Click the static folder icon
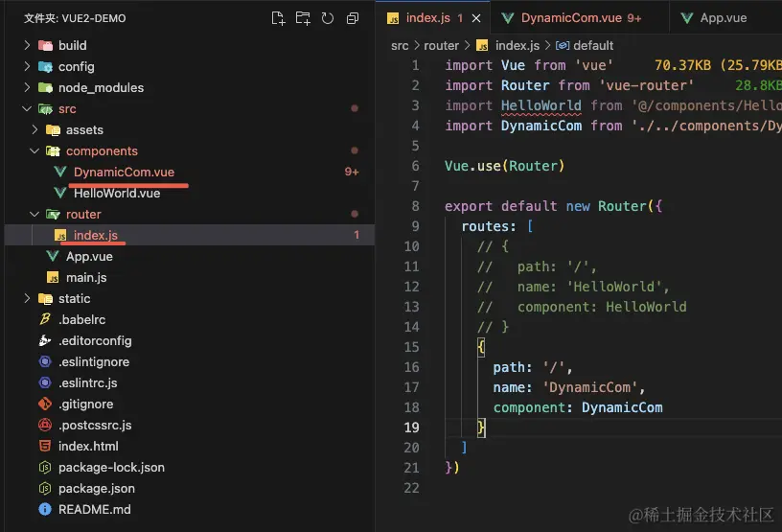This screenshot has width=782, height=532. click(45, 298)
